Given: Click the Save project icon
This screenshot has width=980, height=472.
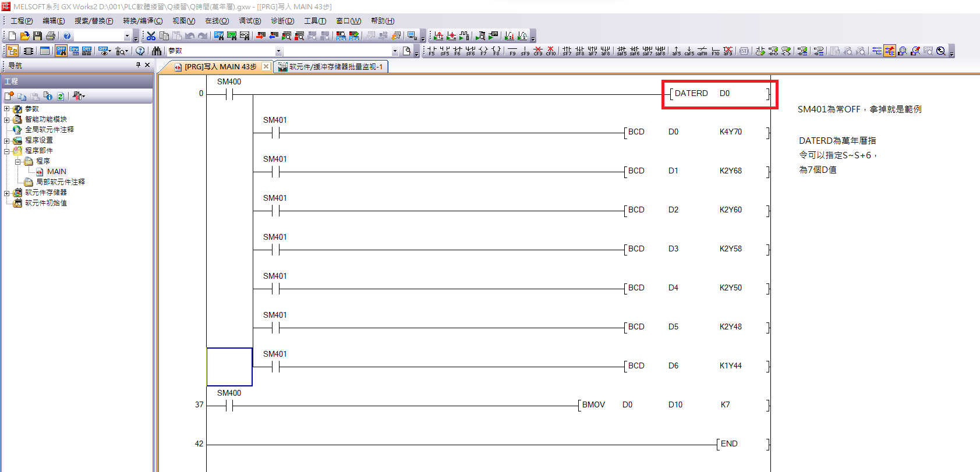Looking at the screenshot, I should pyautogui.click(x=37, y=36).
